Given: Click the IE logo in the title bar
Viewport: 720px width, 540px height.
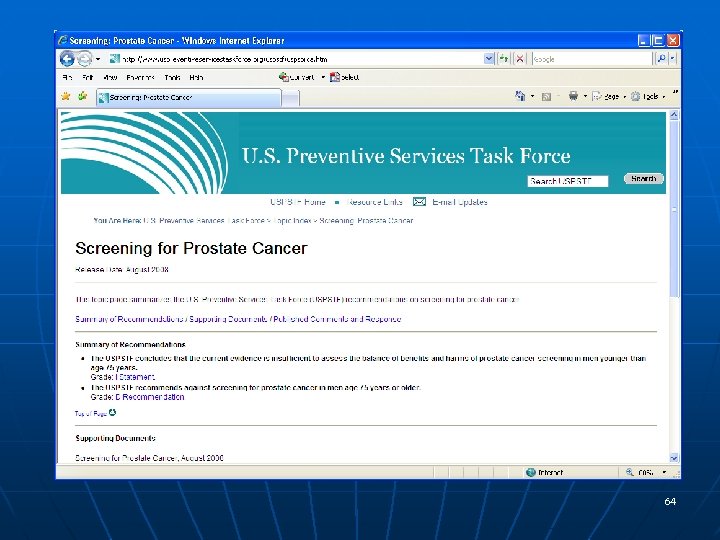Looking at the screenshot, I should [x=62, y=40].
